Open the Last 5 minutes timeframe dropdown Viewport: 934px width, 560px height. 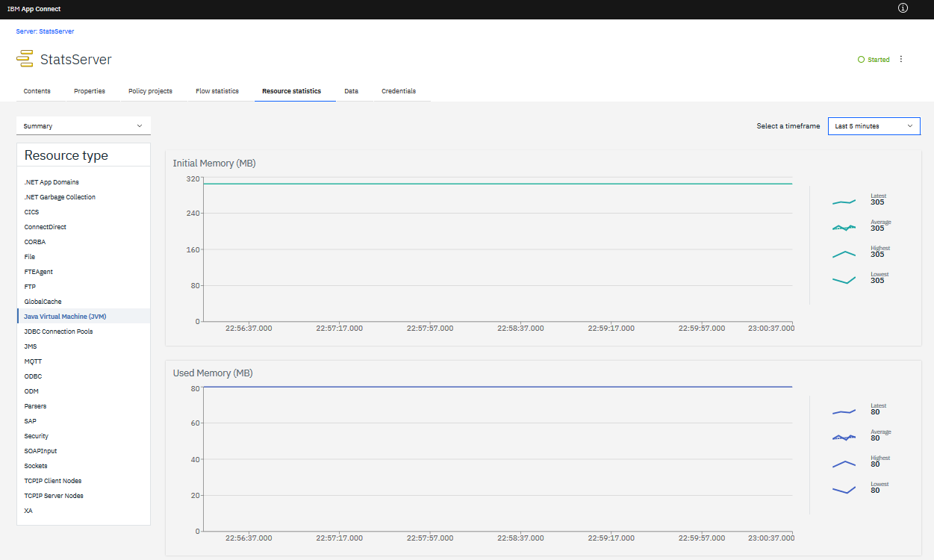click(x=874, y=126)
